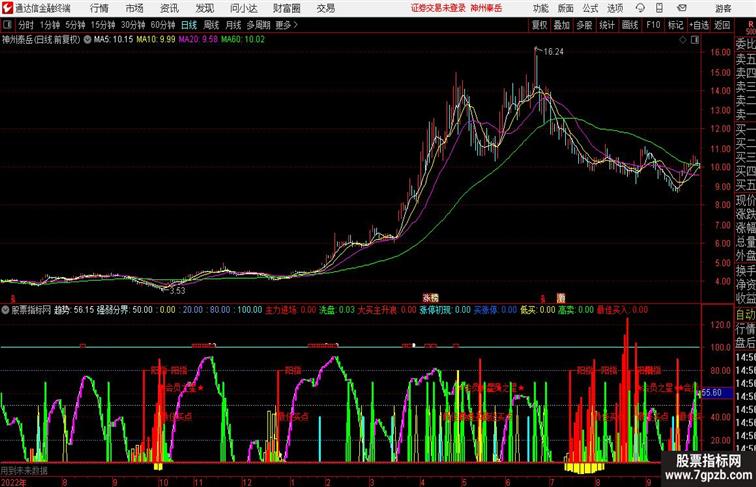Click the 3.53 low price marker

click(177, 290)
